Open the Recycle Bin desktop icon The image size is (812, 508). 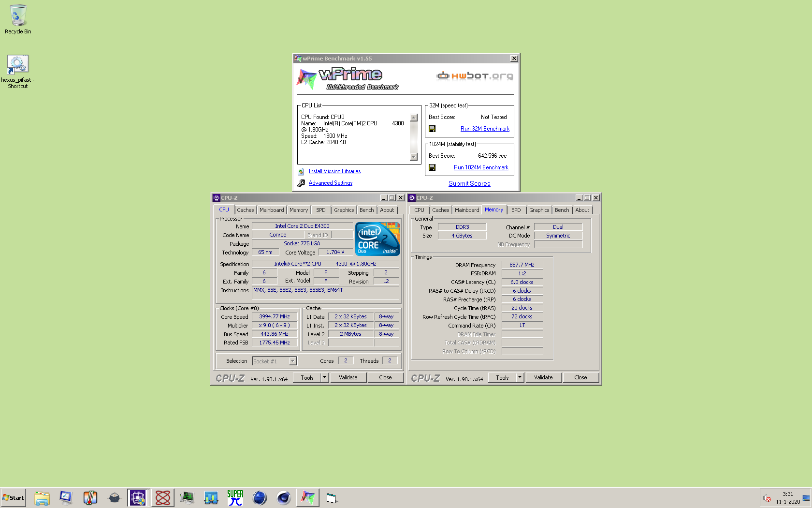click(x=18, y=19)
